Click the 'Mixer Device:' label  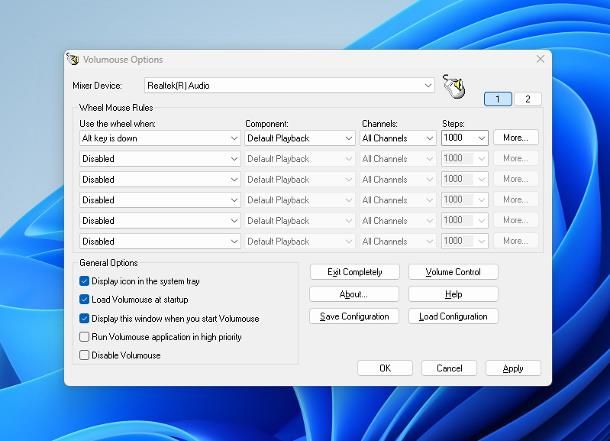pyautogui.click(x=97, y=86)
